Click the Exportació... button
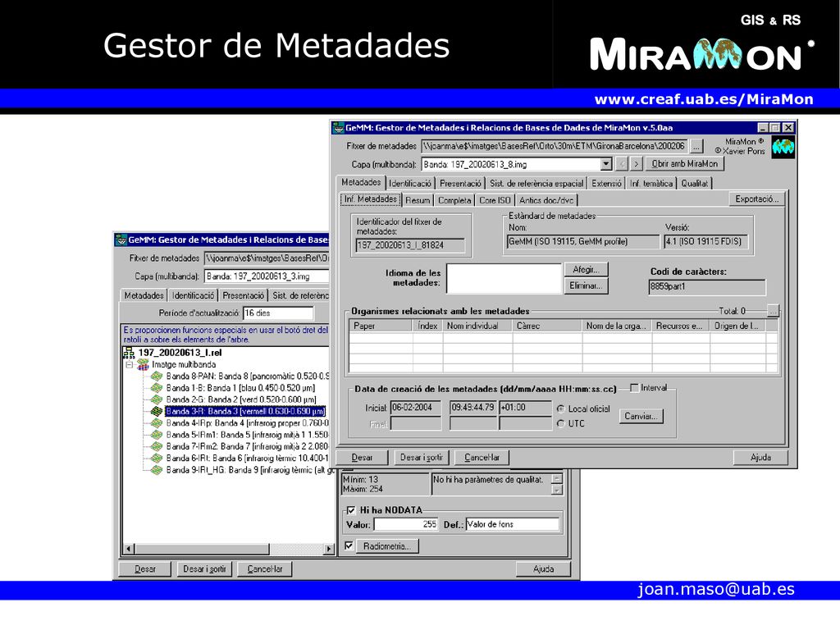The width and height of the screenshot is (840, 630). 757,199
